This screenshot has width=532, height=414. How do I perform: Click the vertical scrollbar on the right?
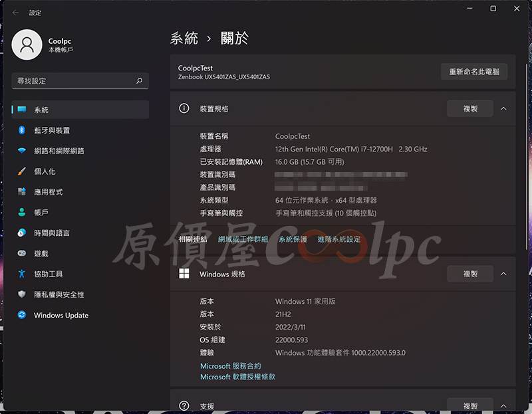pyautogui.click(x=527, y=156)
